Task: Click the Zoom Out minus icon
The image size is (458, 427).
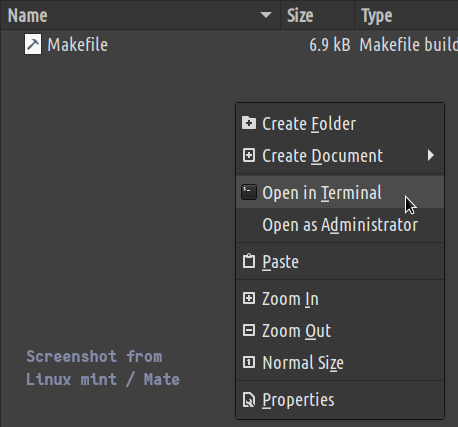Action: click(x=249, y=330)
